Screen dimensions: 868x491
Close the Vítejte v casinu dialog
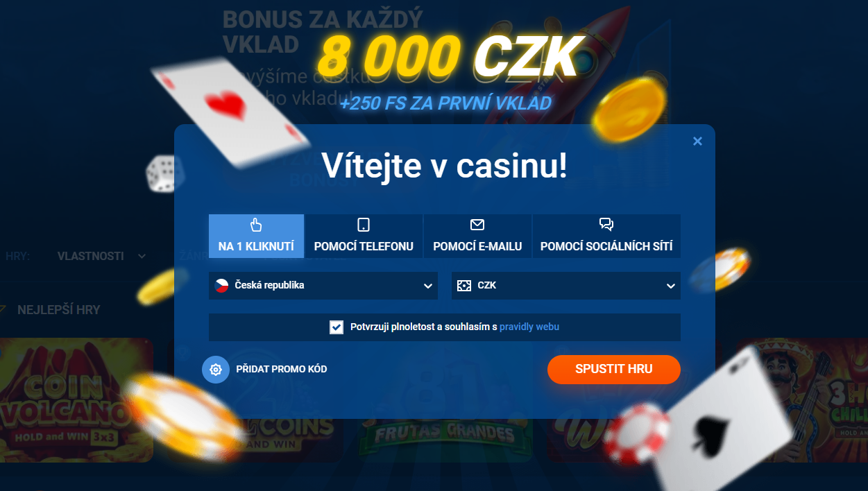[698, 141]
